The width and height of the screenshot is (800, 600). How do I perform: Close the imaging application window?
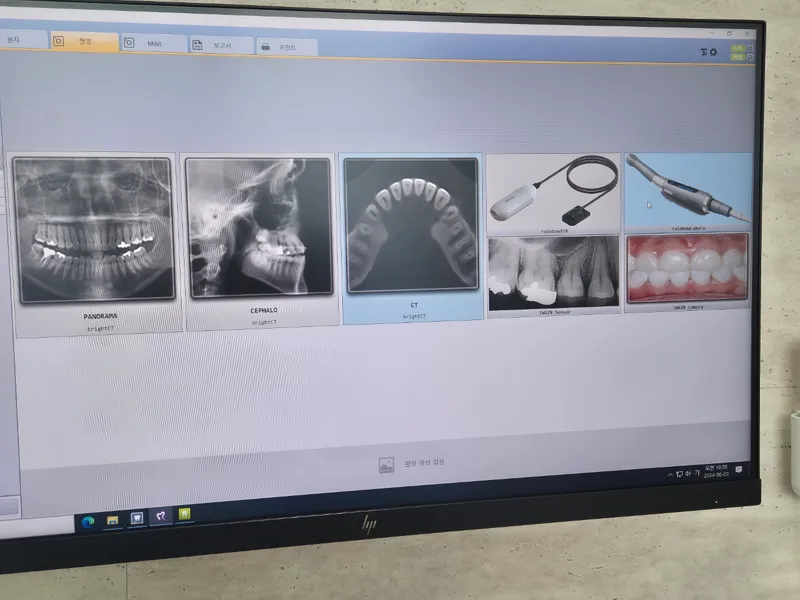(x=747, y=34)
